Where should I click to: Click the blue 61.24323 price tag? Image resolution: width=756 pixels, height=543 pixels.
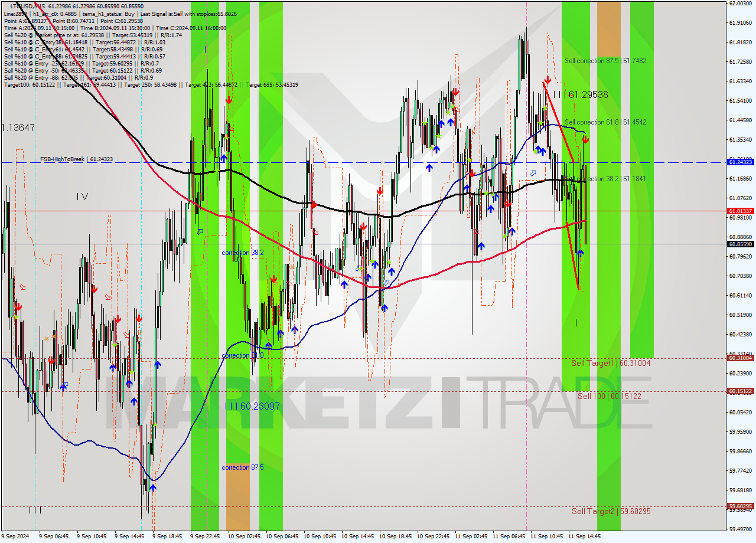pos(740,162)
